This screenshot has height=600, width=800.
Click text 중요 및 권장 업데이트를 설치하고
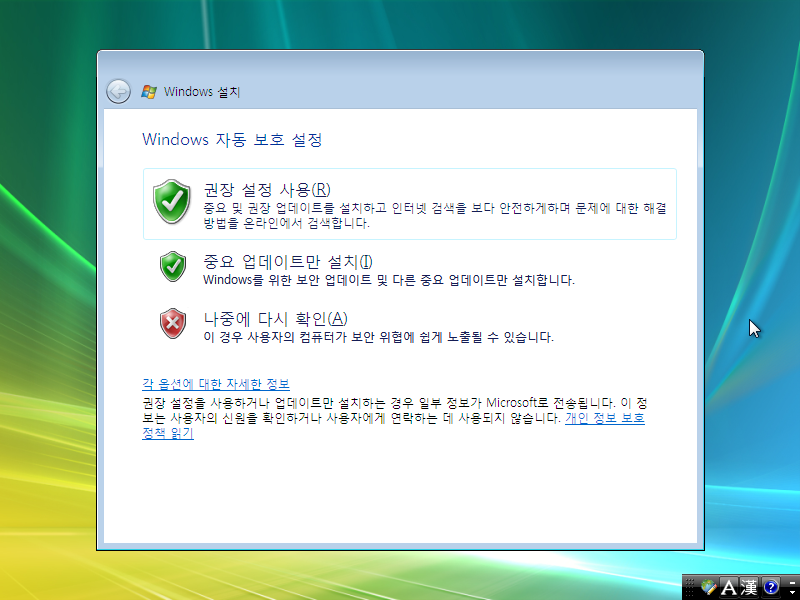293,208
